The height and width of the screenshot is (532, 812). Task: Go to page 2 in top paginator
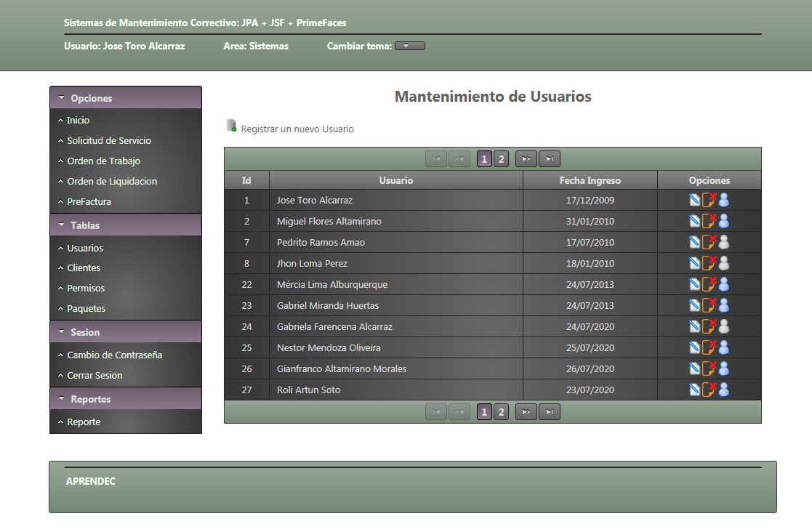[502, 159]
